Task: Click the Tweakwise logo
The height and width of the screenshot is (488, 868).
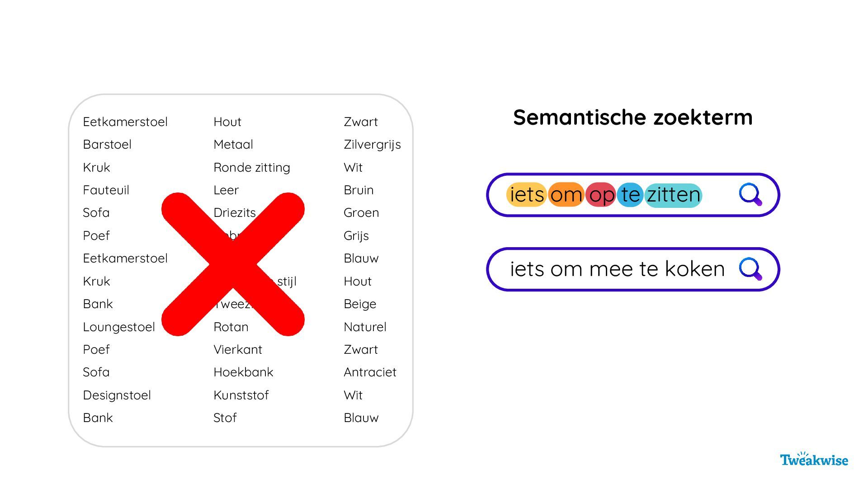Action: coord(814,460)
